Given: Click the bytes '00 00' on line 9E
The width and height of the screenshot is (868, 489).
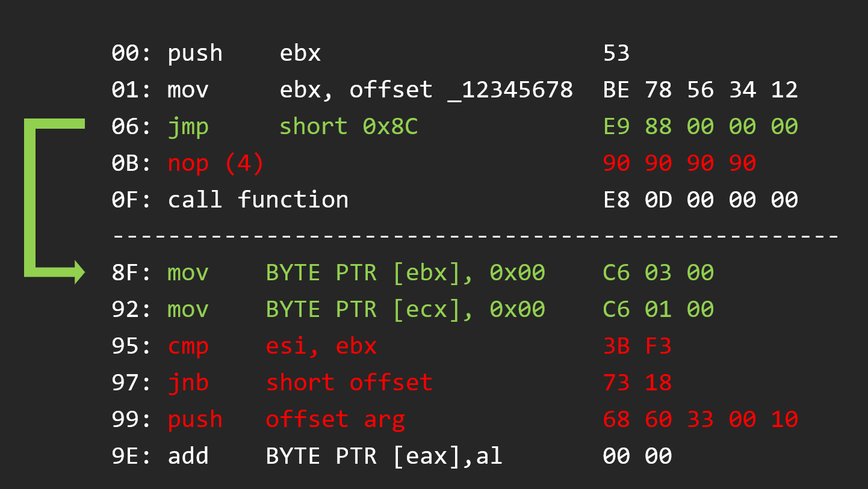Looking at the screenshot, I should click(637, 456).
